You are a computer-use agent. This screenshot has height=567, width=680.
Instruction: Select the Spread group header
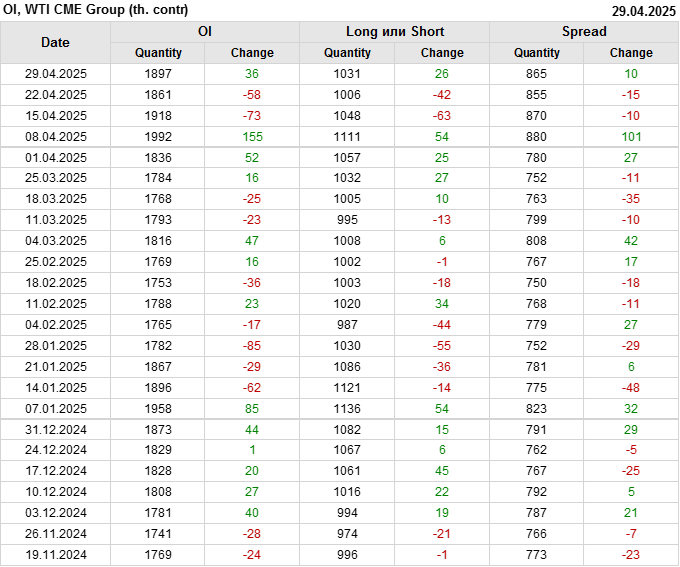pos(583,31)
